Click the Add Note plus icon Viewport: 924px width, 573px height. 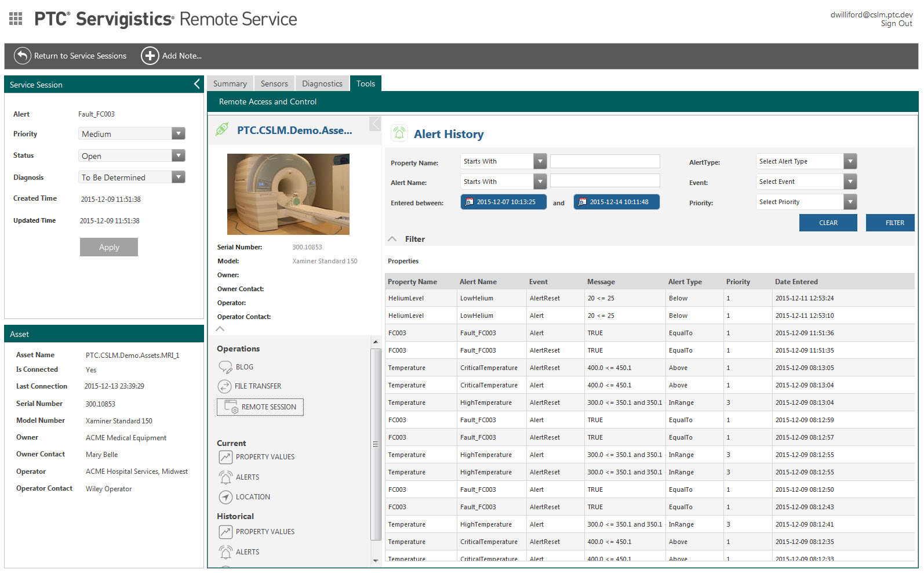pos(150,56)
